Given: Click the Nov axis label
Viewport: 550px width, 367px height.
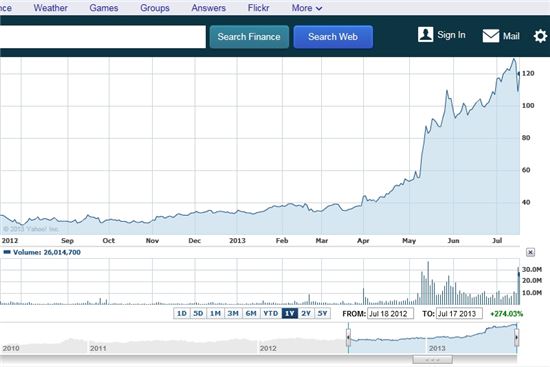Looking at the screenshot, I should click(x=152, y=241).
